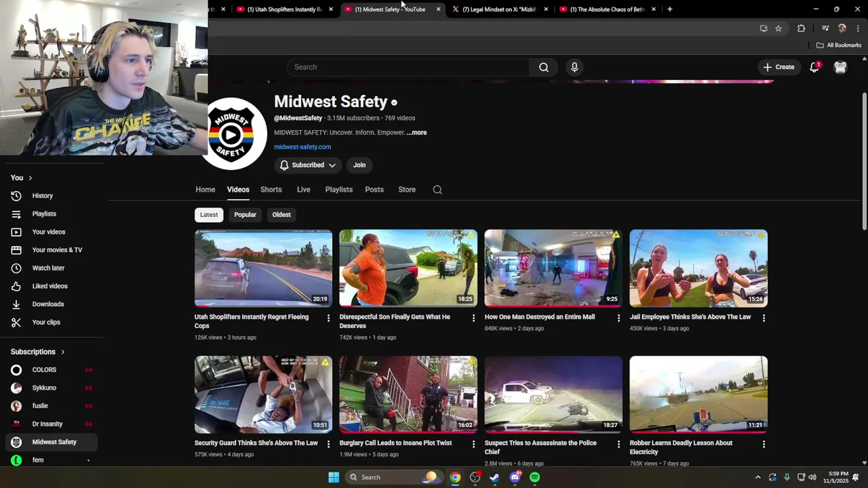Open the notifications bell in the header
The width and height of the screenshot is (868, 488).
(x=815, y=67)
